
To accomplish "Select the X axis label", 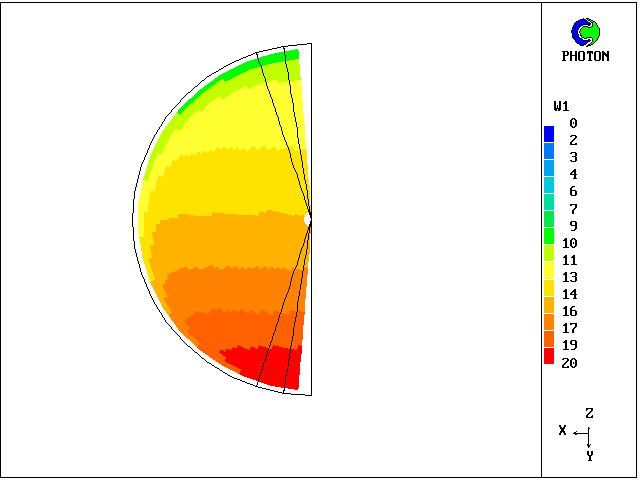I will 563,430.
